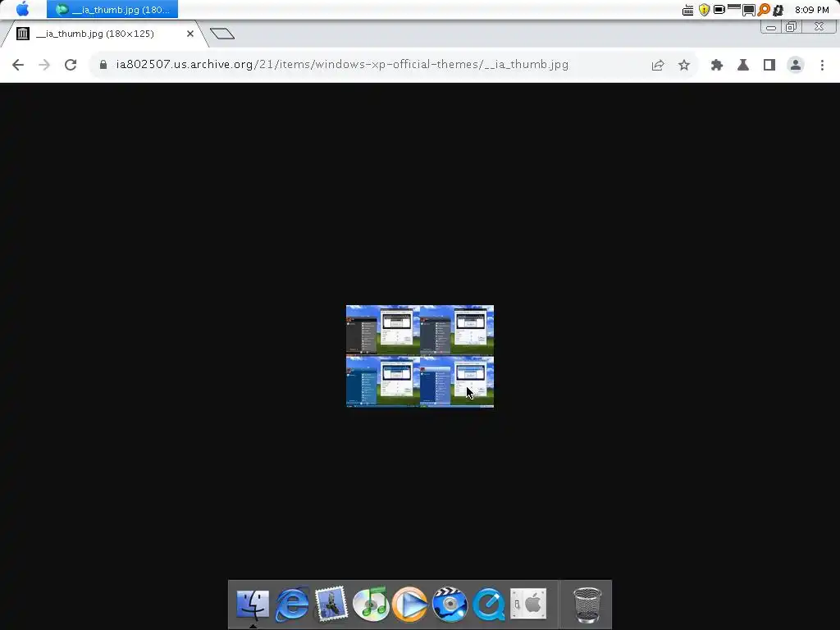Click the display monitor tray icon
The image size is (840, 630).
pos(748,10)
